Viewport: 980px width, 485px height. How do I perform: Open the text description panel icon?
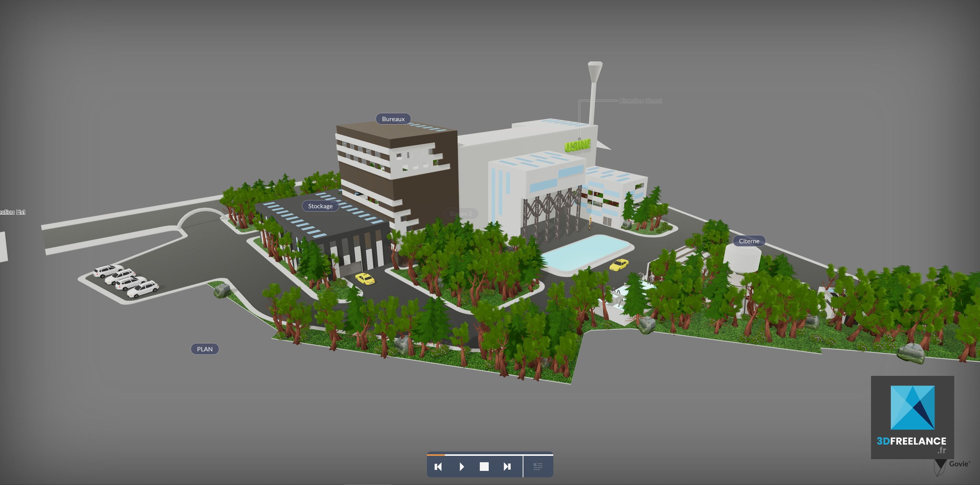pyautogui.click(x=537, y=467)
